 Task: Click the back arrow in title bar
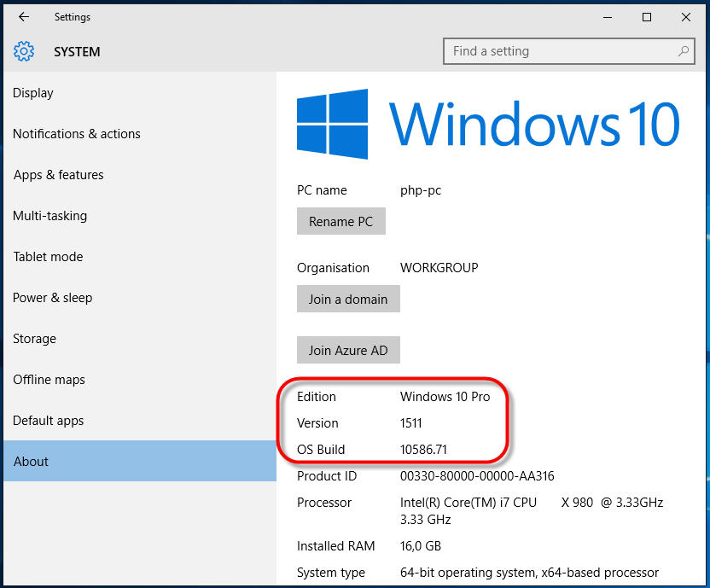pos(24,17)
